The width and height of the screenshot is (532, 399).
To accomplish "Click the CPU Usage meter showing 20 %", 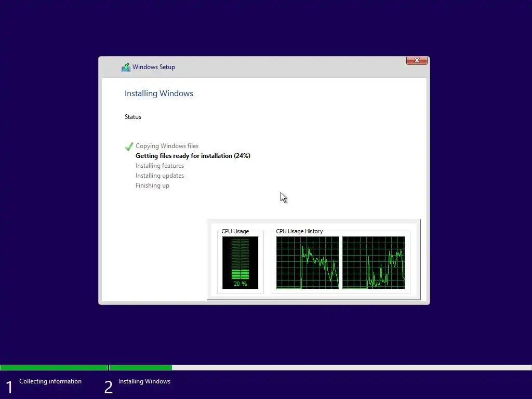I will tap(240, 262).
